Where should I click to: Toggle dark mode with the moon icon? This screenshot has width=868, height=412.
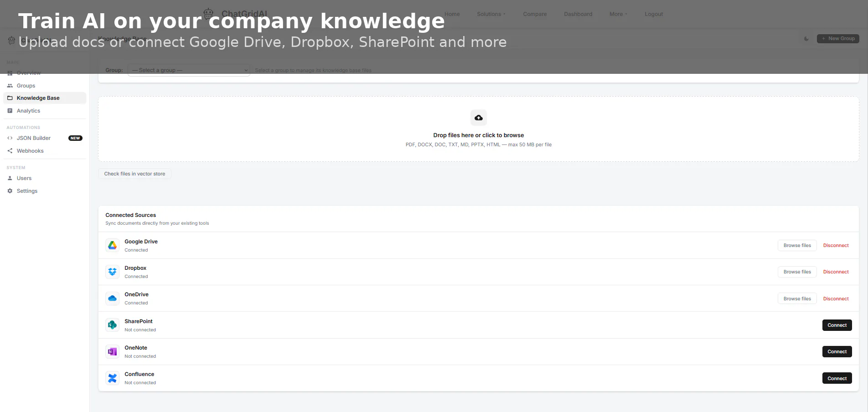coord(806,39)
